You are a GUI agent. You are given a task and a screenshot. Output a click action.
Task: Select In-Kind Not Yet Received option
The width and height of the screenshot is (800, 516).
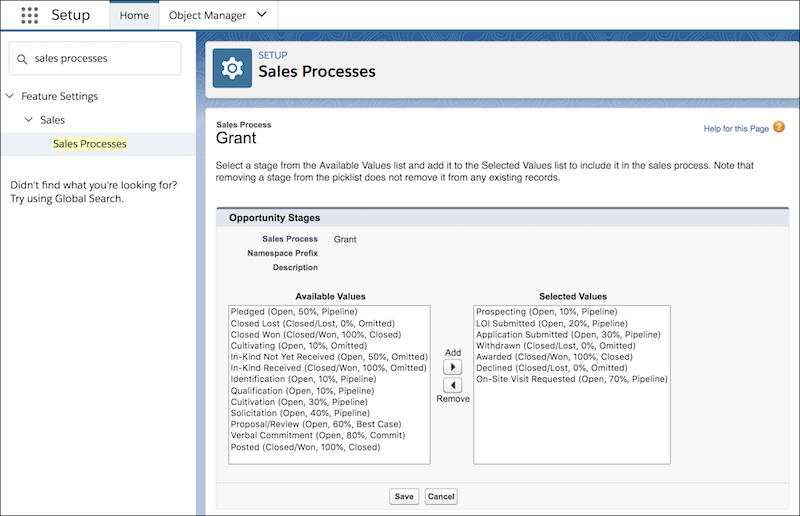(329, 357)
